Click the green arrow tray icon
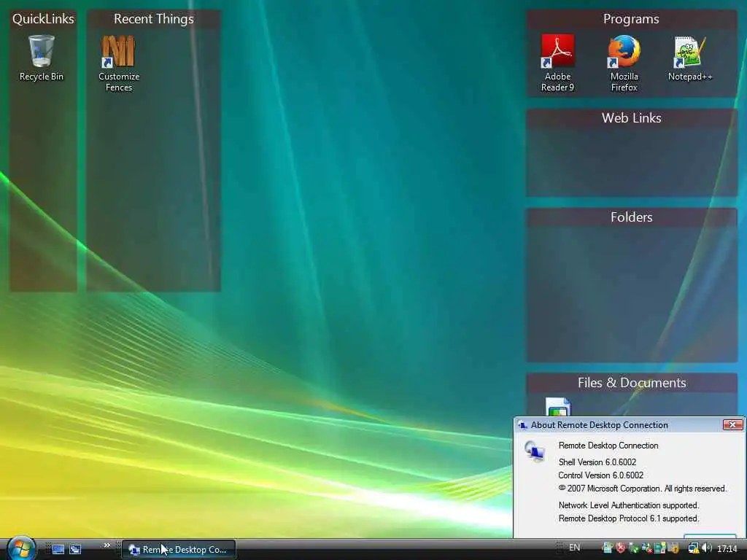This screenshot has height=560, width=747. pyautogui.click(x=634, y=548)
